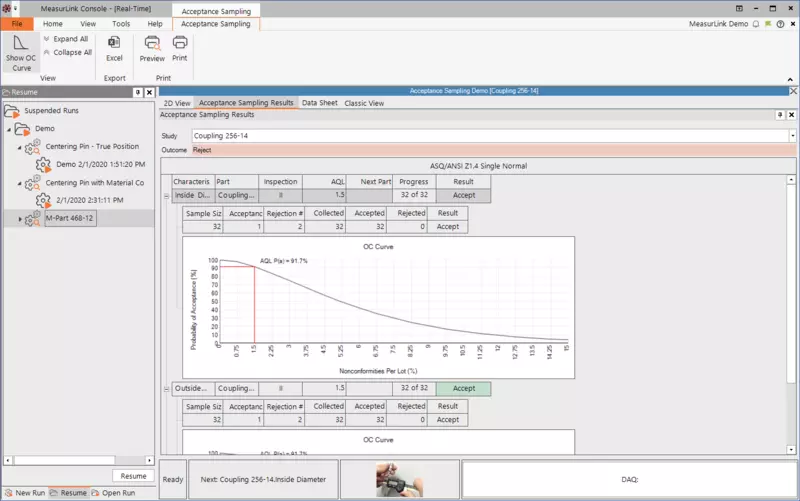Close the Acceptance Sampling Results pane
The width and height of the screenshot is (800, 501).
(791, 115)
